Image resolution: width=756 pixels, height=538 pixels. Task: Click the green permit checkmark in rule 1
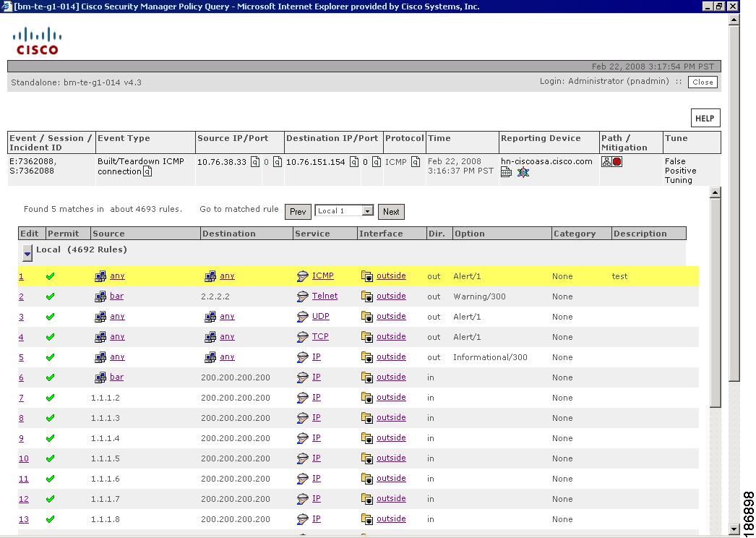50,276
